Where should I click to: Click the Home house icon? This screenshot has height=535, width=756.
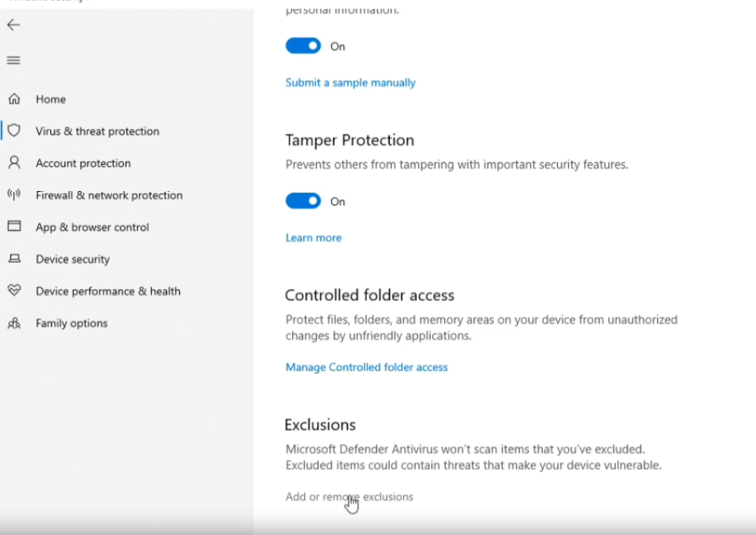pos(14,99)
